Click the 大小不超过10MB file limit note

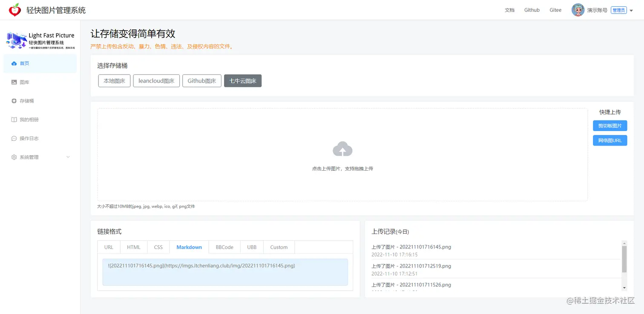pos(146,206)
